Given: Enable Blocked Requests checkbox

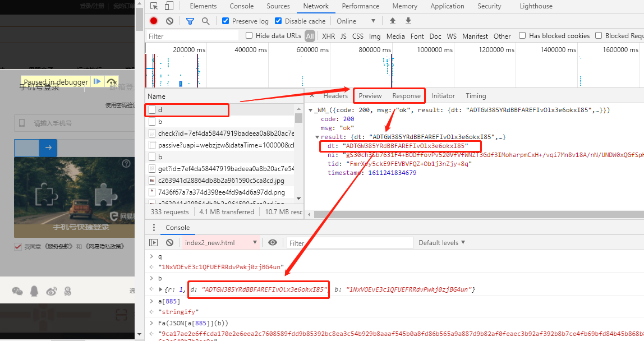Looking at the screenshot, I should pos(599,35).
